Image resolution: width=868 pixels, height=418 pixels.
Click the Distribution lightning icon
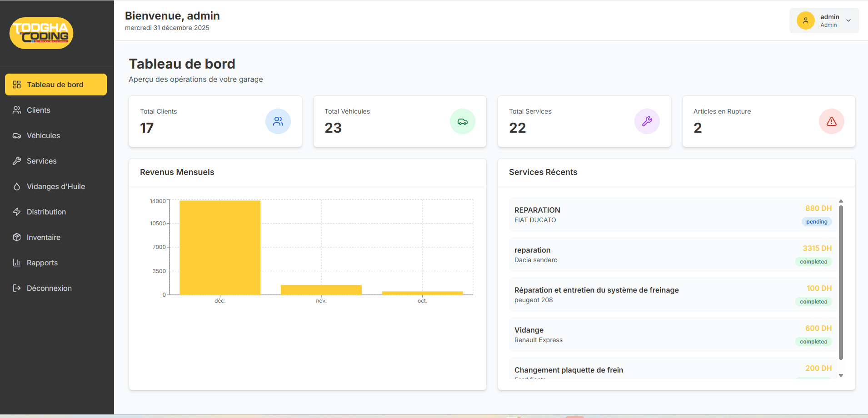tap(17, 212)
